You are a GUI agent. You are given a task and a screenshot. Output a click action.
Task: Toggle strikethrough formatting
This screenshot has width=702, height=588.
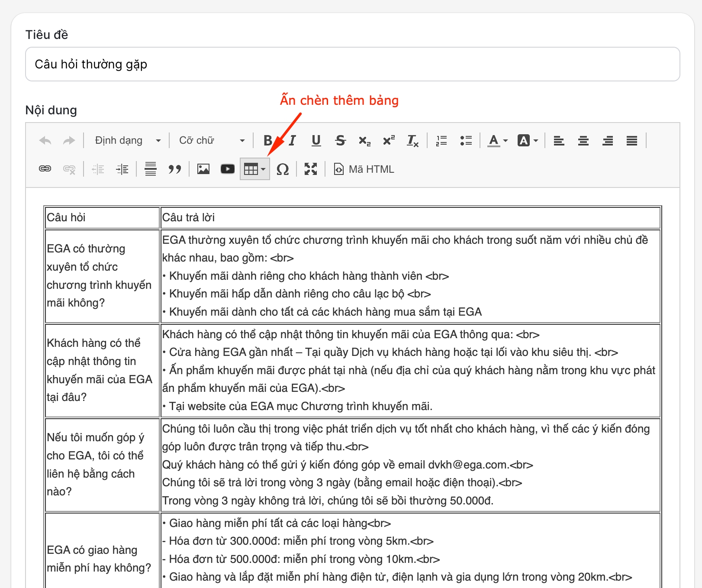[x=341, y=141]
